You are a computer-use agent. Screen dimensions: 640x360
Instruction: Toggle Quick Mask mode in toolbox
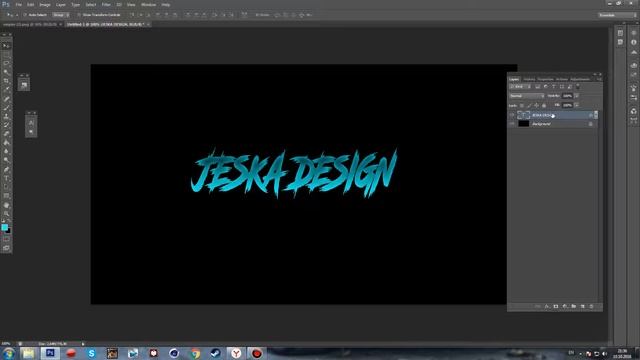pos(6,239)
